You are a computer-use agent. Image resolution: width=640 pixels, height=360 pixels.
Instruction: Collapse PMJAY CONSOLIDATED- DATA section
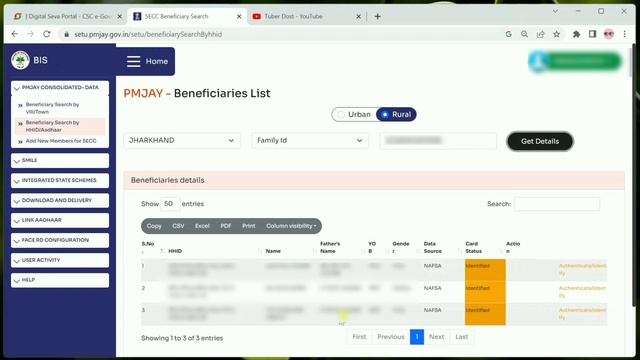coord(60,88)
